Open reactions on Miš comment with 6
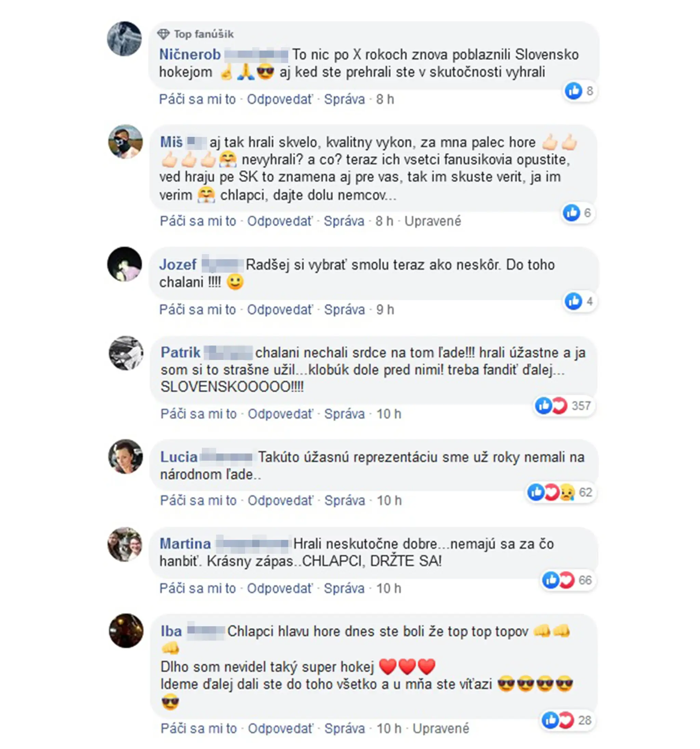700x749 pixels. click(578, 213)
